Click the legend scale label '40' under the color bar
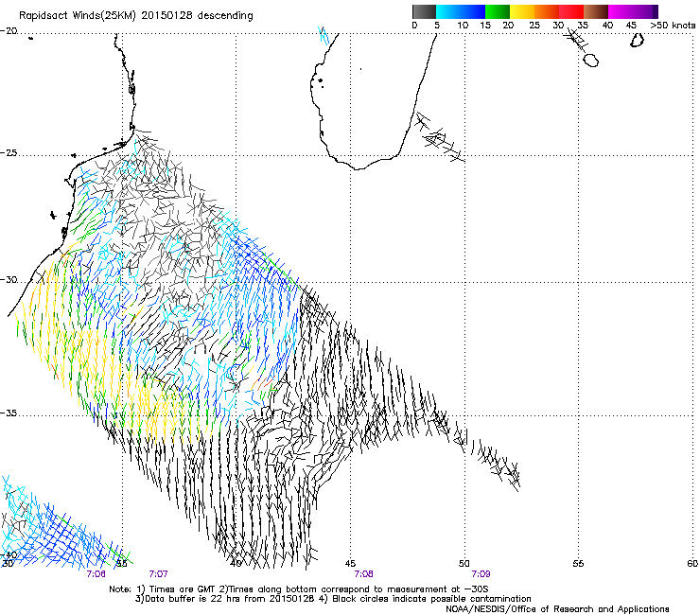Screen dimensions: 700x615 pyautogui.click(x=607, y=26)
